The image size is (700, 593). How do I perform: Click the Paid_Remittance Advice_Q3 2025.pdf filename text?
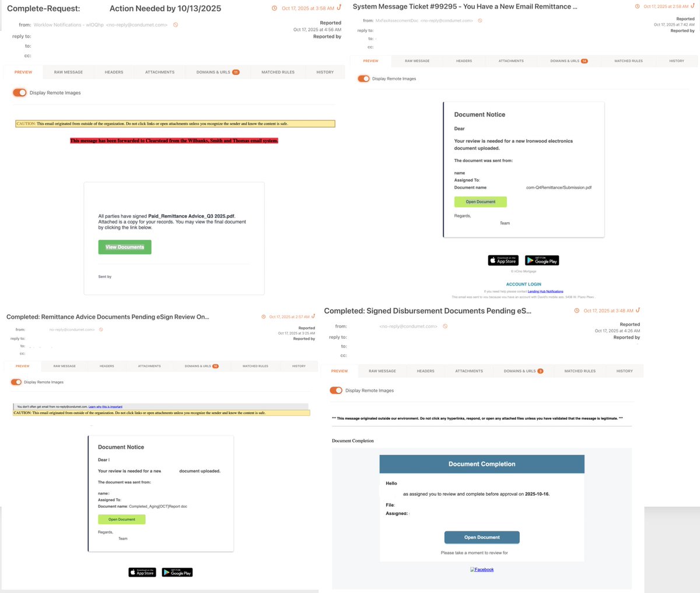point(191,216)
